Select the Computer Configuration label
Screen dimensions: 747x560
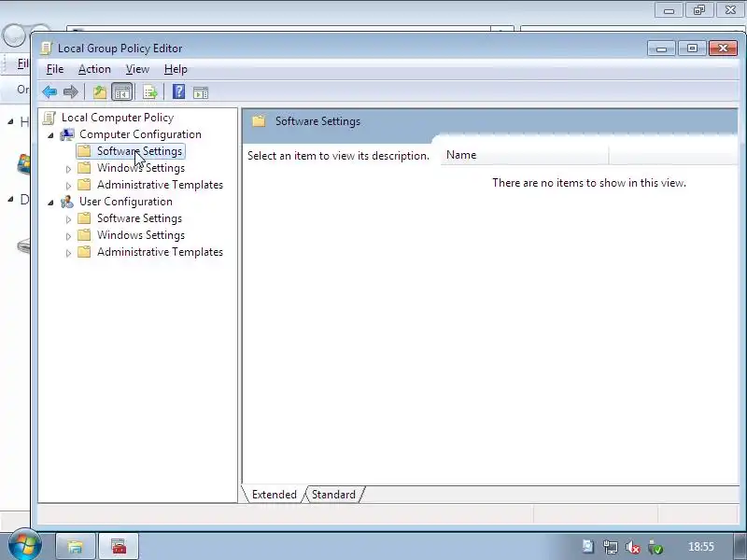click(x=140, y=134)
